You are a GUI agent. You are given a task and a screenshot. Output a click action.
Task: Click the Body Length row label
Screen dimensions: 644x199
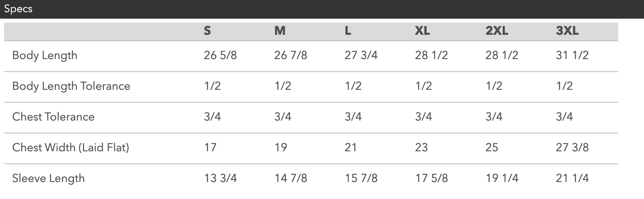(45, 55)
